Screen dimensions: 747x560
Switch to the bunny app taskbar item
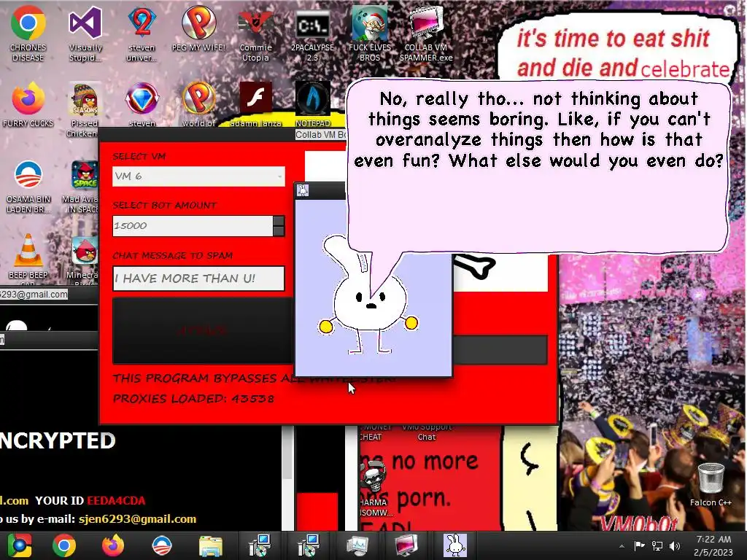455,545
